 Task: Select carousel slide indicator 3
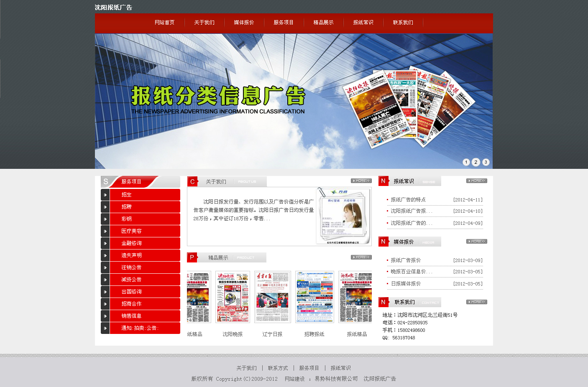click(486, 162)
